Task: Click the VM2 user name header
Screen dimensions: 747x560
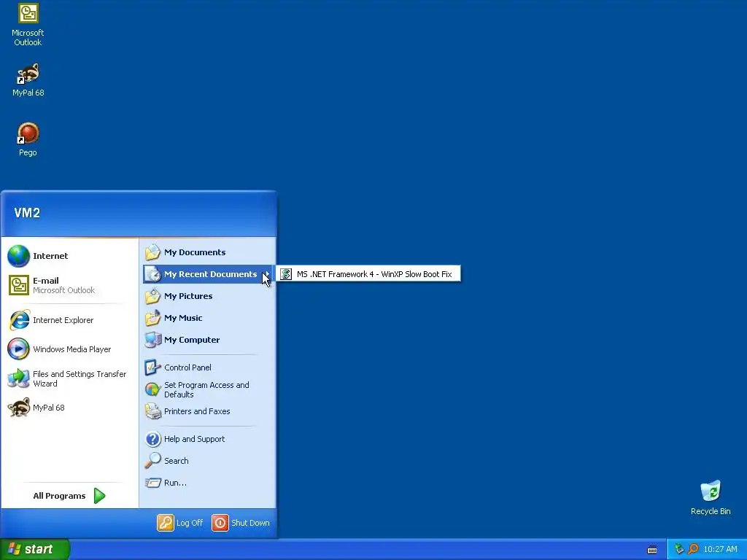Action: 27,212
